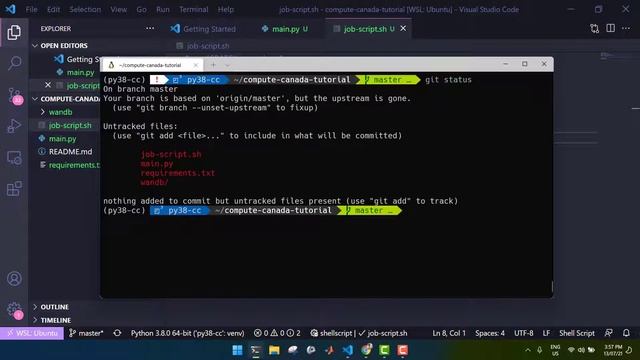The height and width of the screenshot is (360, 640).
Task: Select job-script.sh in file tree
Action: pyautogui.click(x=70, y=125)
